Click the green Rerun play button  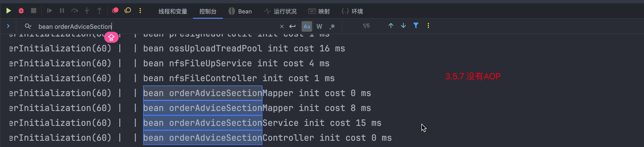point(8,11)
